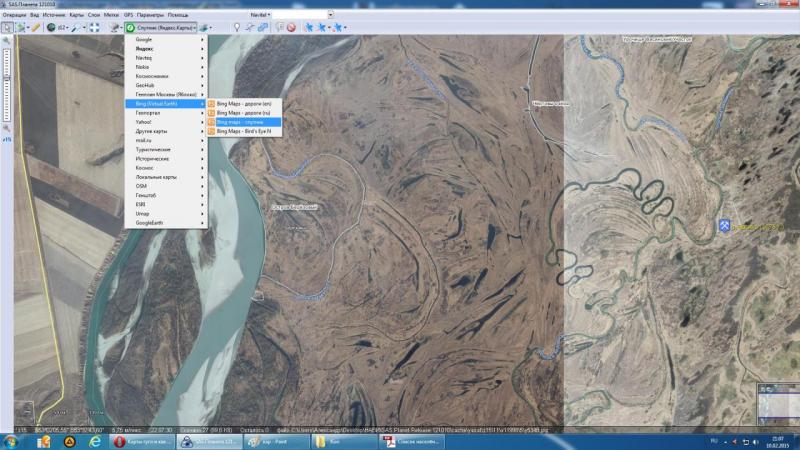The image size is (800, 450).
Task: Open the Windows Start menu
Action: pyautogui.click(x=10, y=441)
